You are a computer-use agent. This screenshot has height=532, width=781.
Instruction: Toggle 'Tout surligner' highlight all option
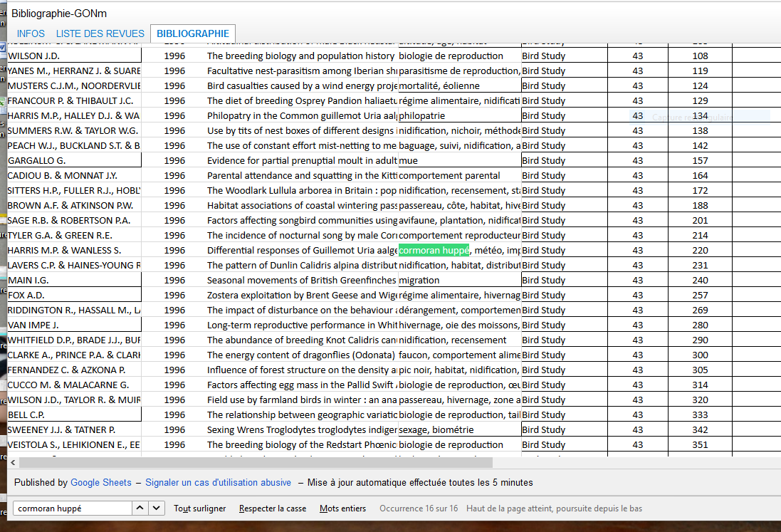200,508
